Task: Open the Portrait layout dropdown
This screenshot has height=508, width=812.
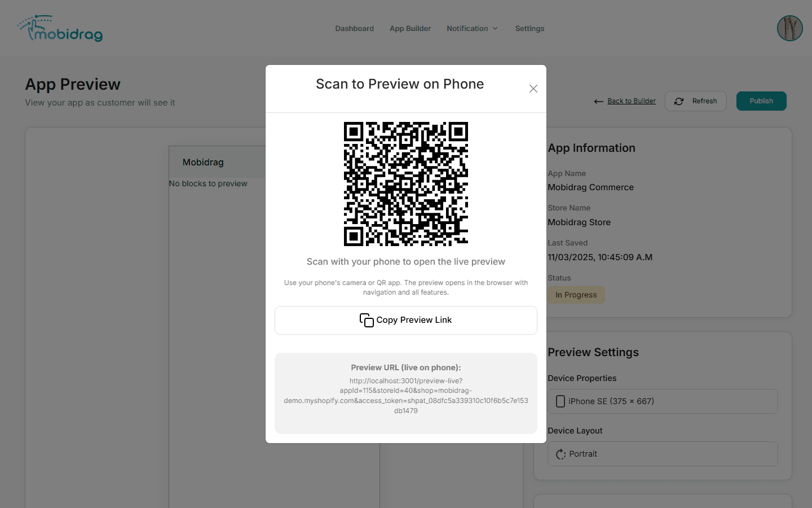Action: 663,454
